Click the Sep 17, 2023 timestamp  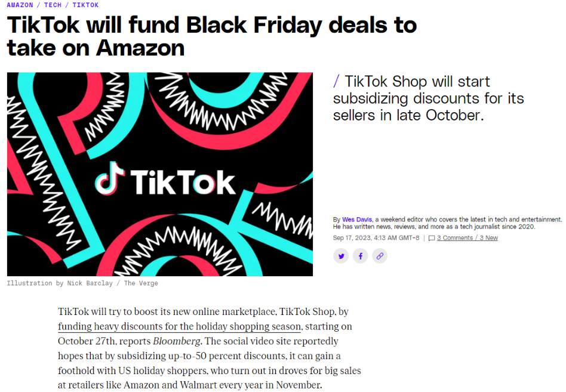pyautogui.click(x=376, y=238)
